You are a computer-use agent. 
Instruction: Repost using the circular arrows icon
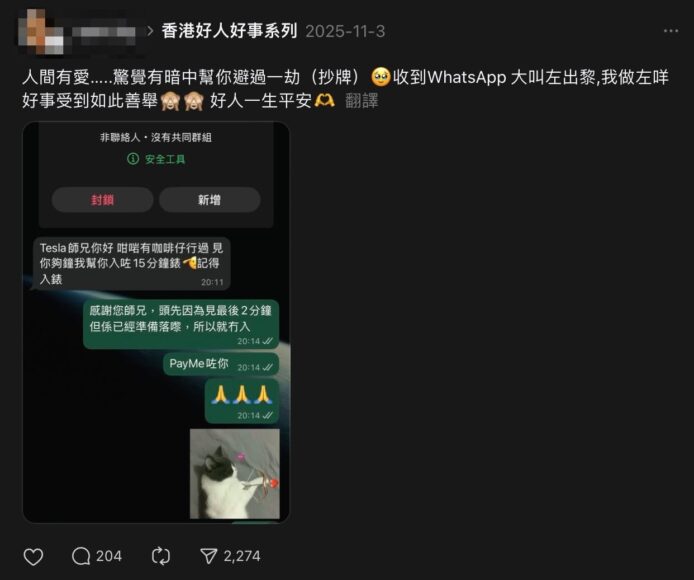click(x=161, y=556)
